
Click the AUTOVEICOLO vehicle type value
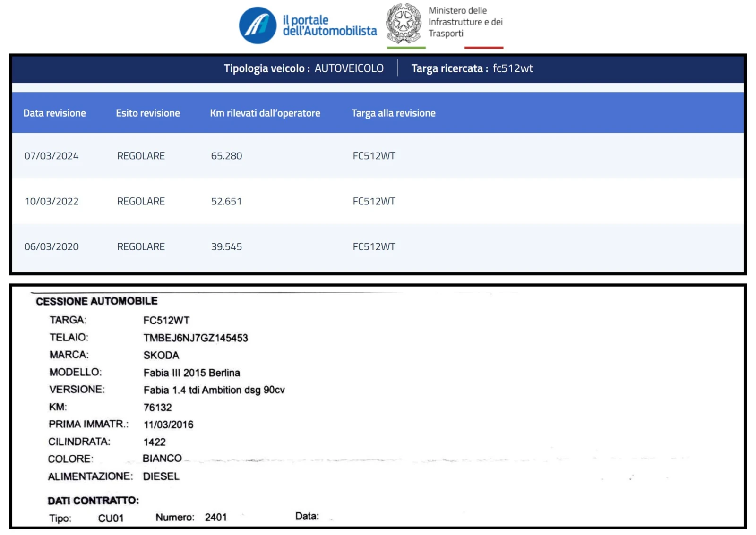349,68
